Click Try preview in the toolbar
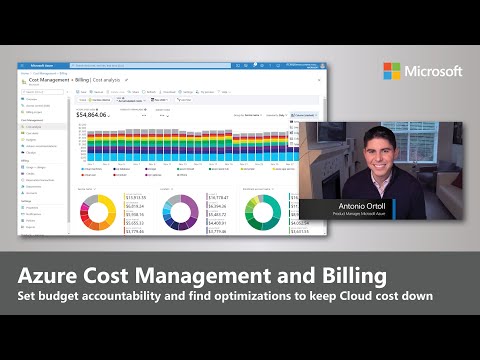The width and height of the screenshot is (480, 360). tap(205, 92)
